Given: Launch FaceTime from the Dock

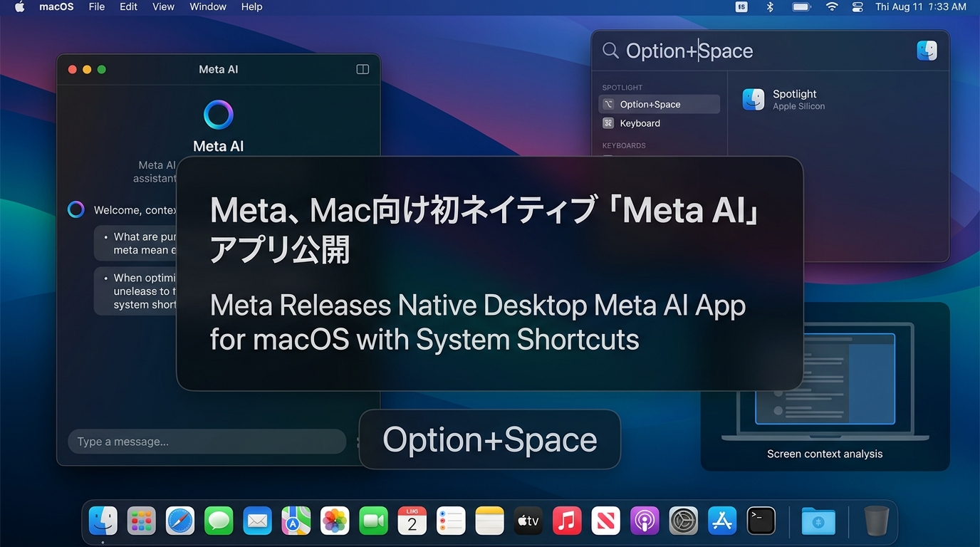Looking at the screenshot, I should 373,521.
